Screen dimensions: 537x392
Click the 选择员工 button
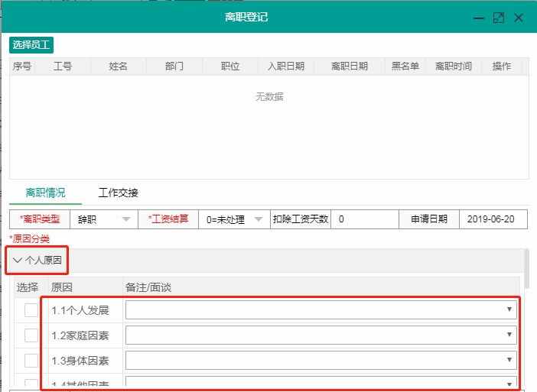click(31, 45)
